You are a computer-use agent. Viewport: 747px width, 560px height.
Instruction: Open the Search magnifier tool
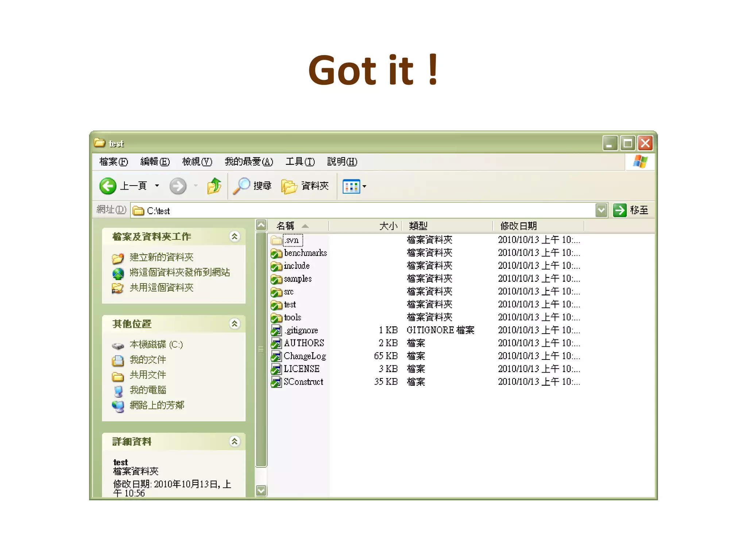pyautogui.click(x=241, y=186)
